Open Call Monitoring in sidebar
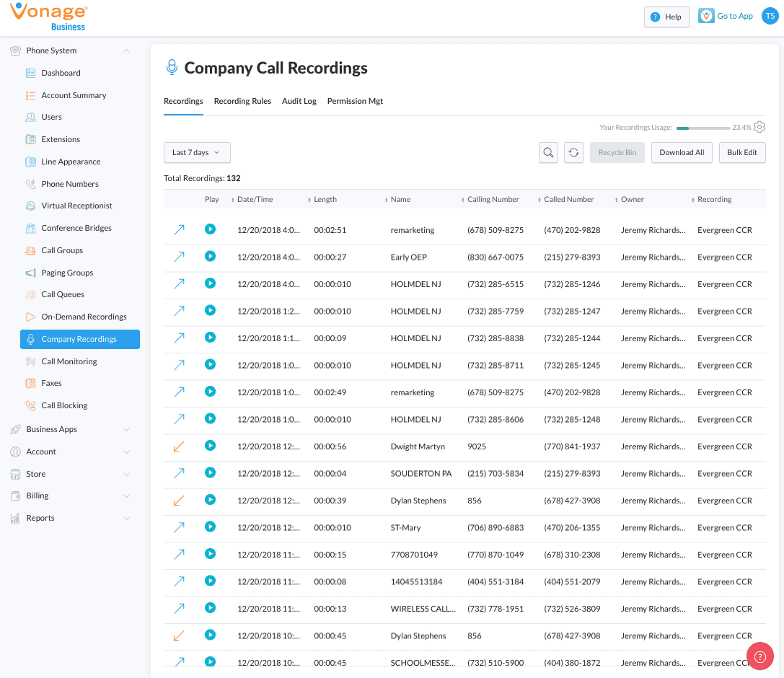 (69, 361)
